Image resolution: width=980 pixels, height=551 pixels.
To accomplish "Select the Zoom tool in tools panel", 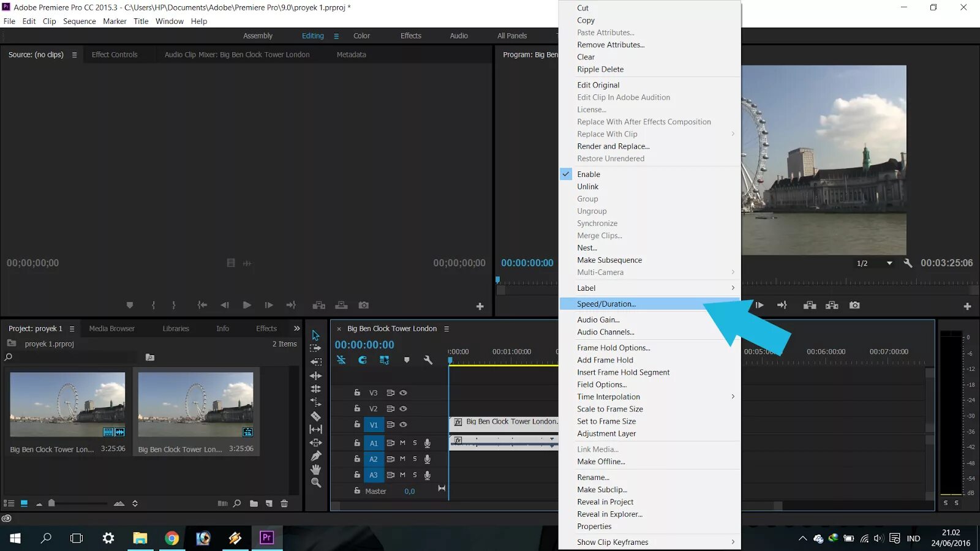I will [x=315, y=483].
